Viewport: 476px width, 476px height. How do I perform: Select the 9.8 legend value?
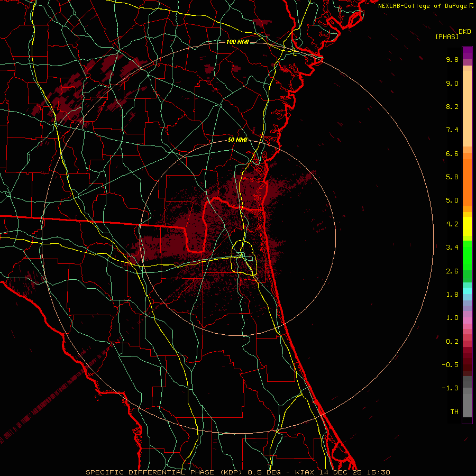[x=452, y=59]
